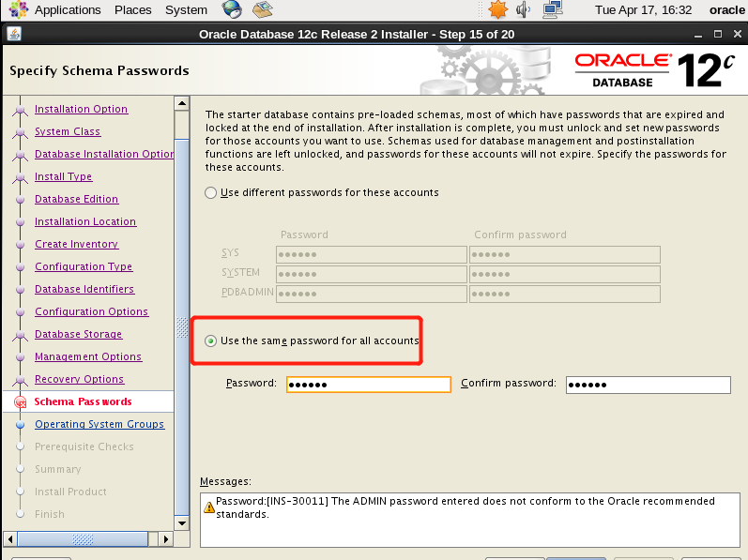Go to the Recovery Options step

(x=79, y=379)
